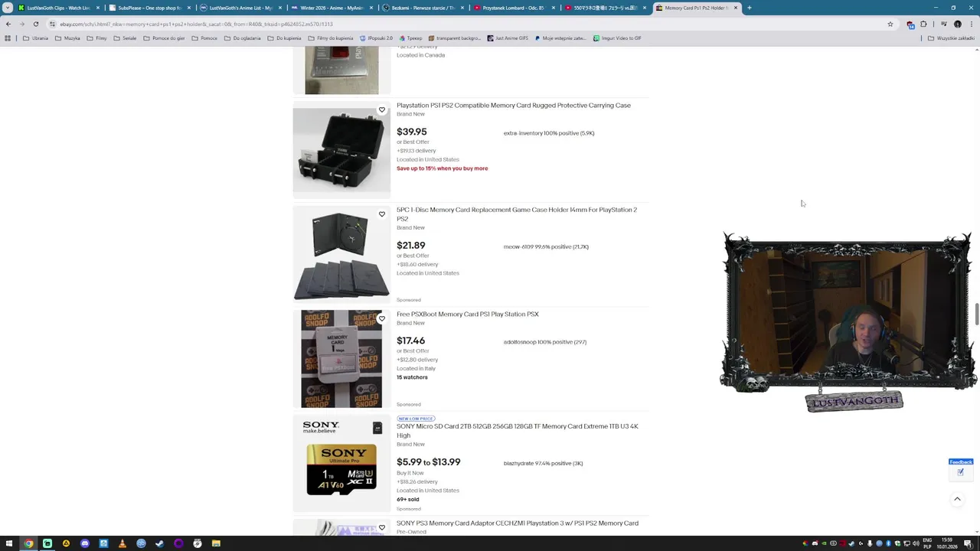Save the rugged carrying case to watchlist
This screenshot has height=551, width=980.
tap(382, 110)
